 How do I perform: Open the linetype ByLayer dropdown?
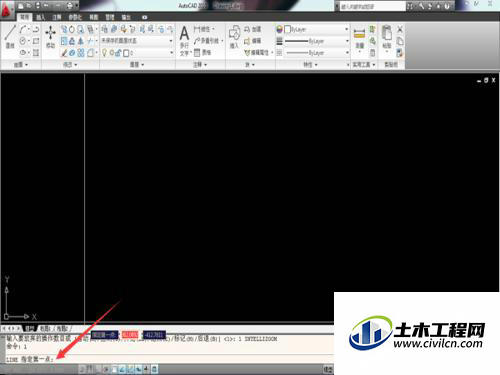tap(316, 53)
